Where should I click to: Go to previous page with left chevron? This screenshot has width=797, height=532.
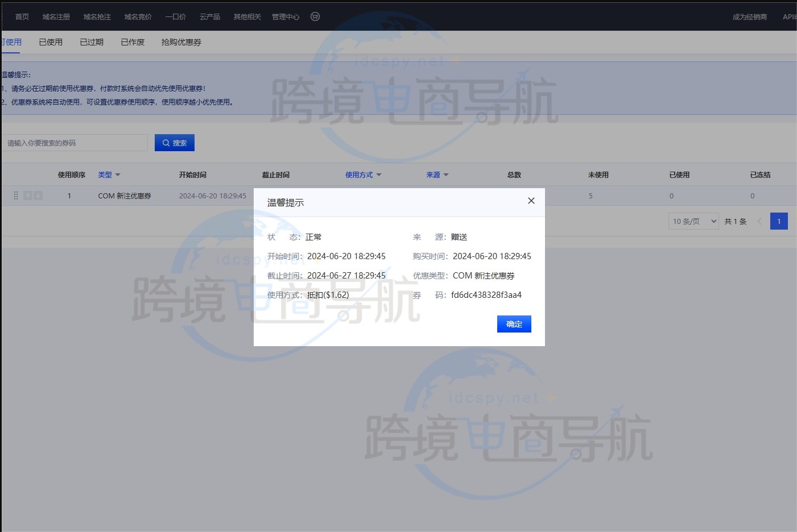click(x=759, y=221)
